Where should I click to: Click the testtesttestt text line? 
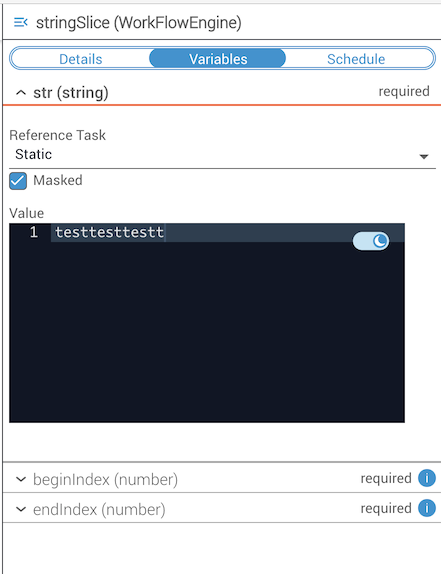pos(109,232)
